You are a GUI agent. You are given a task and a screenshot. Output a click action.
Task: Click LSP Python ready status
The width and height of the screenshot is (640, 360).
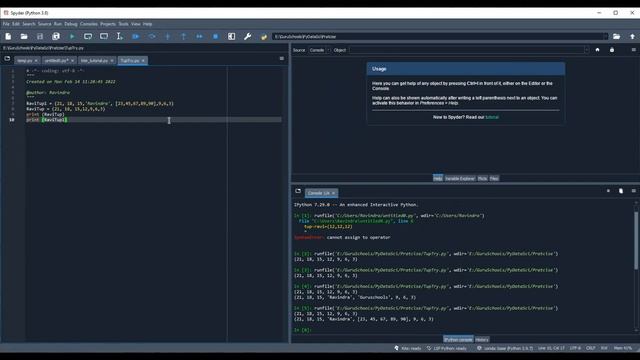tap(447, 348)
